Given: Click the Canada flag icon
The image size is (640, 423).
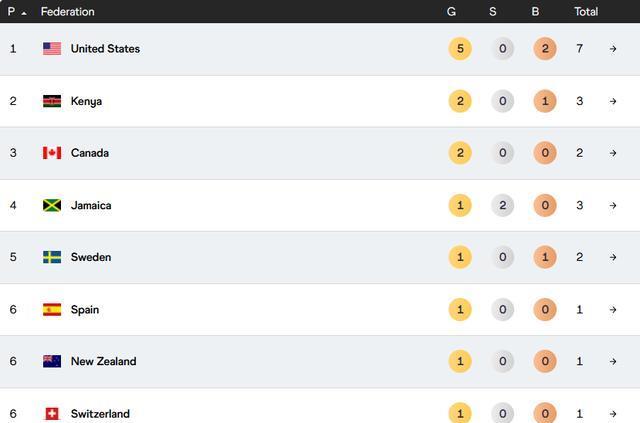Looking at the screenshot, I should click(52, 153).
